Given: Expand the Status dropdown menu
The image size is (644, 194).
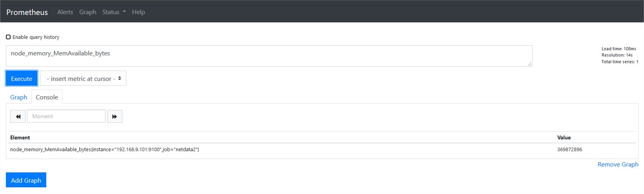Looking at the screenshot, I should [x=114, y=12].
